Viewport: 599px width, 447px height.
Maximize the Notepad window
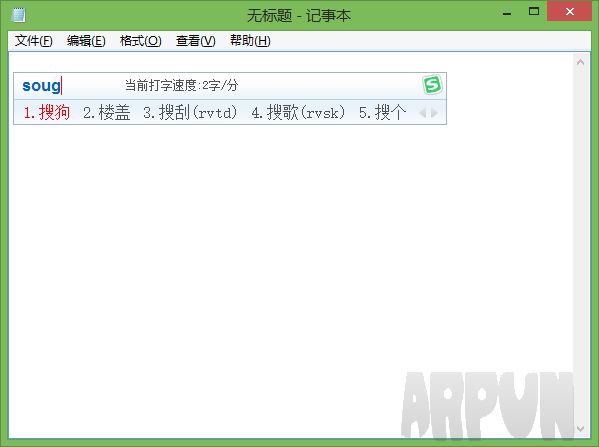[534, 11]
